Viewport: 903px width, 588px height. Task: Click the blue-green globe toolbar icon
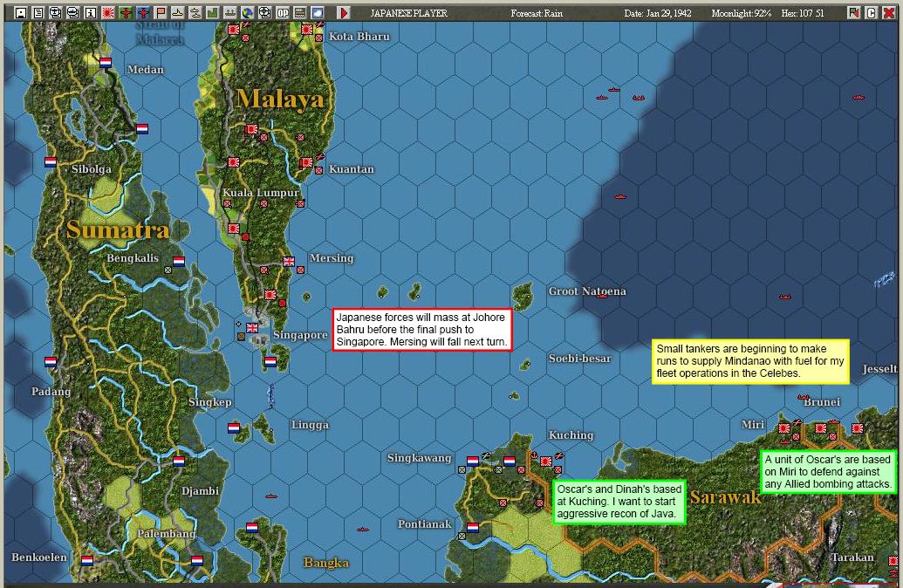248,13
